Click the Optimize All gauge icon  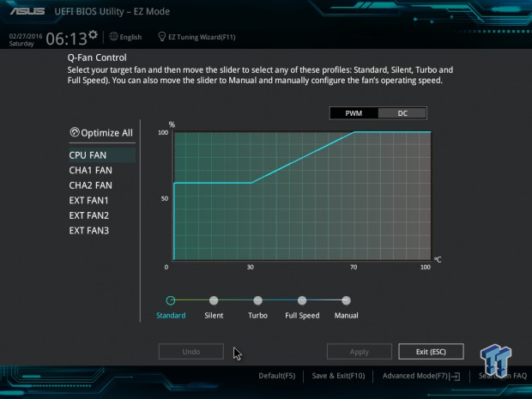click(x=75, y=132)
